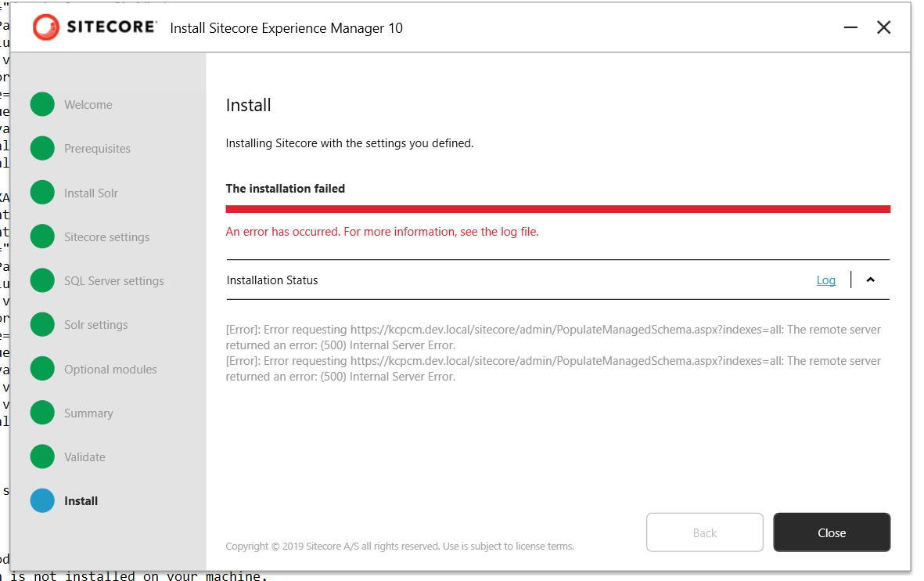The width and height of the screenshot is (924, 581).
Task: Click the blue Install step circle
Action: 42,501
